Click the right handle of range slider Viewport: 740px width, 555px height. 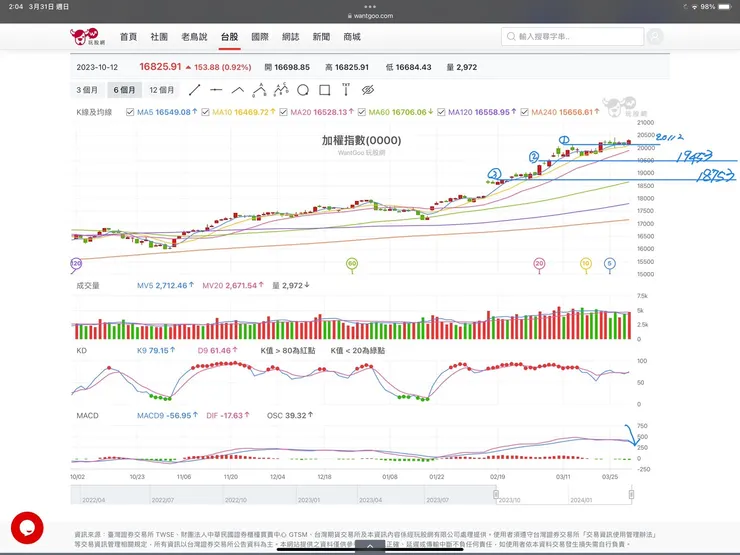(x=631, y=494)
